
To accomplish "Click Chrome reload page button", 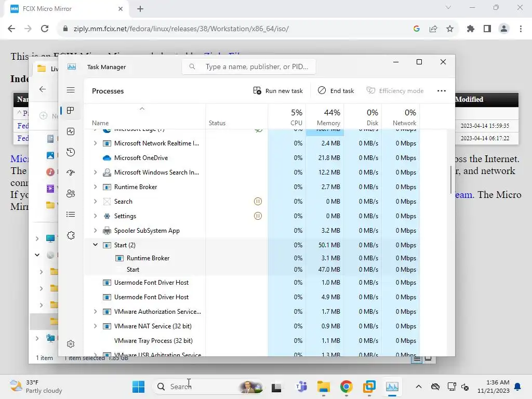I will [x=45, y=29].
